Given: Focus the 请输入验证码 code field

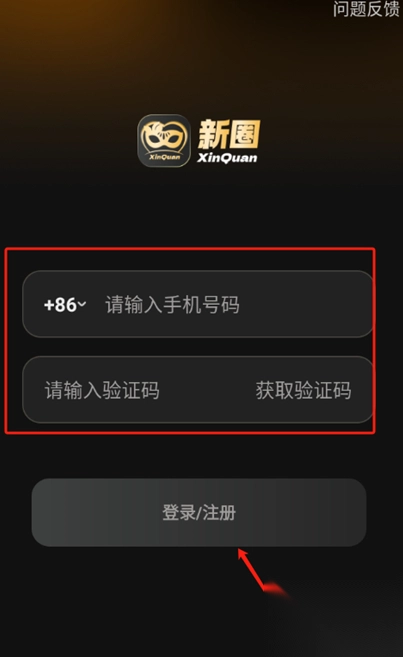Looking at the screenshot, I should click(x=138, y=390).
